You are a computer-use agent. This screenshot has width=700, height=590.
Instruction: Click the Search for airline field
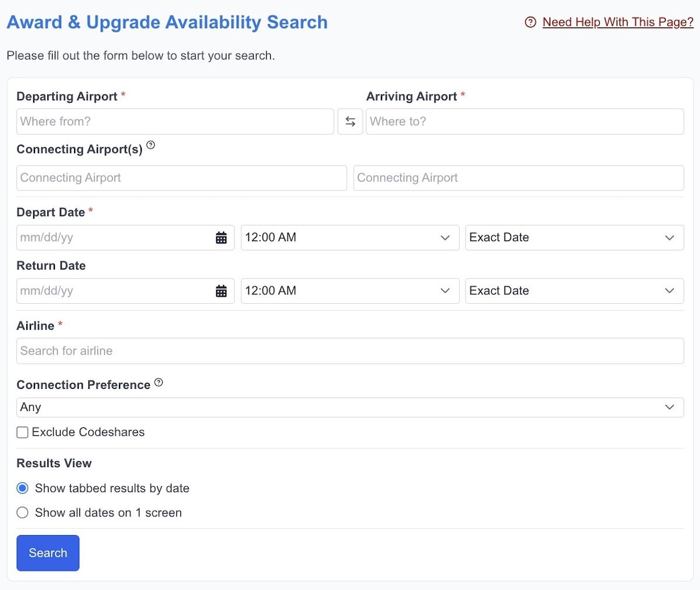pos(349,351)
